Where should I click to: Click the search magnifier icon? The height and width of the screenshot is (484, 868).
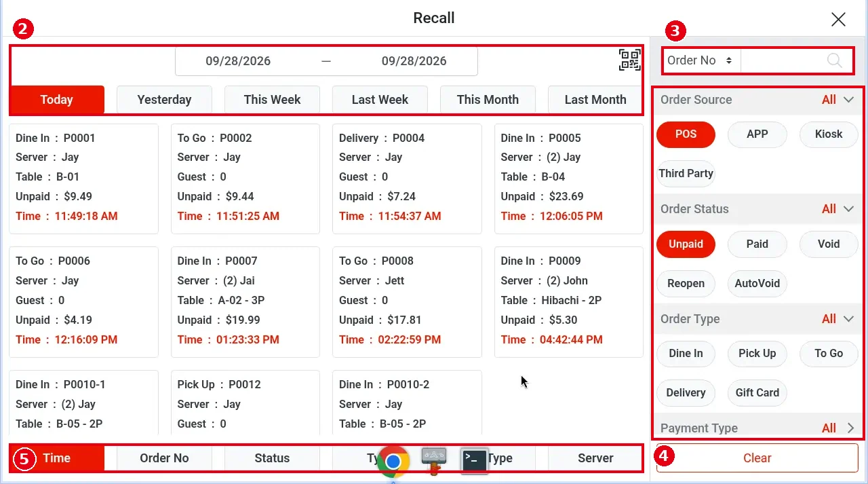point(835,60)
